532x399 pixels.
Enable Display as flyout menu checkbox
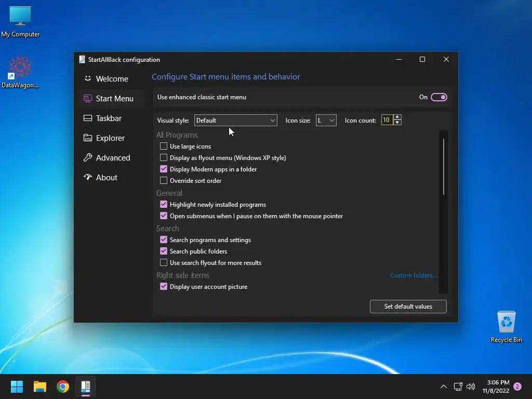(164, 157)
